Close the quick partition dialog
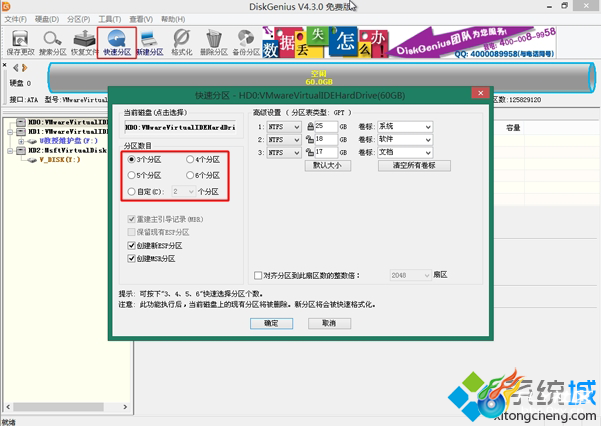Screen dimensions: 601x426 click(480, 93)
